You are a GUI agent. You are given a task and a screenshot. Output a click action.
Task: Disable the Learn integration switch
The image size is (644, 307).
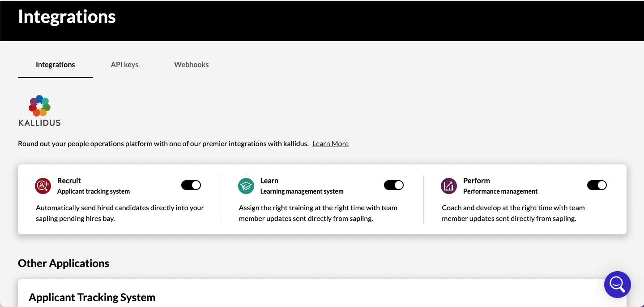tap(394, 185)
